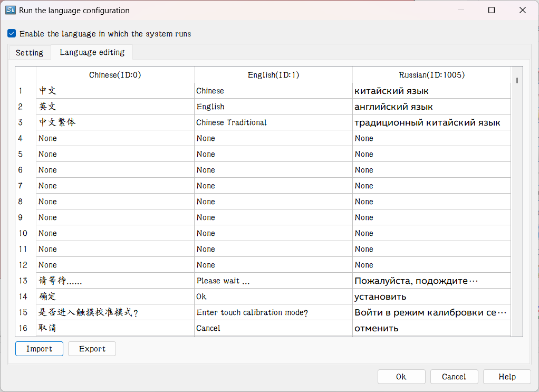
Task: Select row number 15 header
Action: (23, 312)
